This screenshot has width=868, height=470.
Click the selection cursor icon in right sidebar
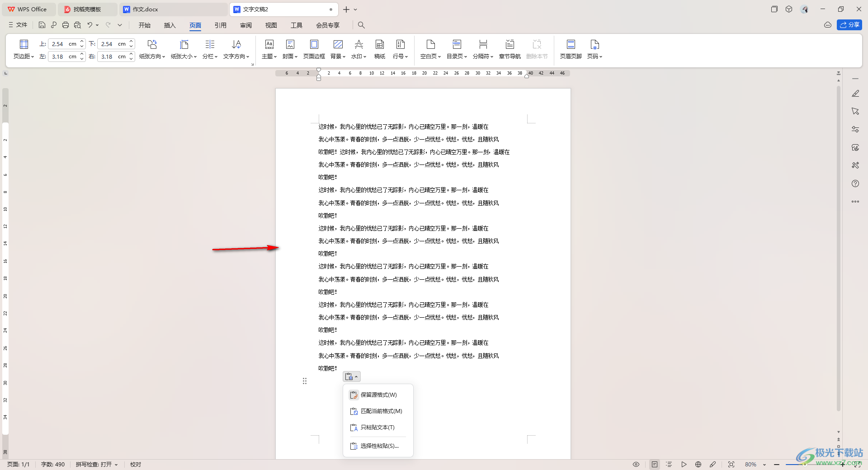[855, 111]
